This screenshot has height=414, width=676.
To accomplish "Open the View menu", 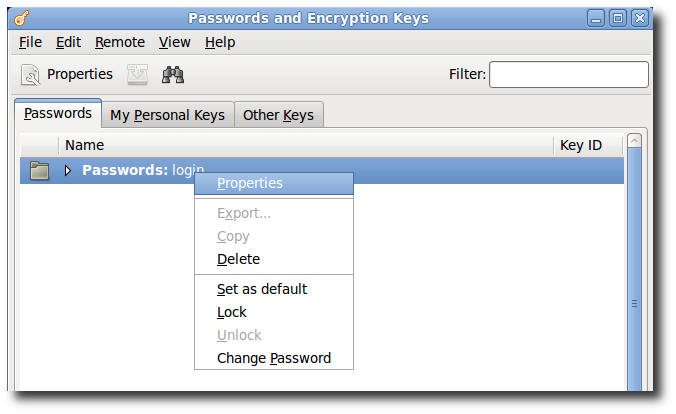I will (175, 42).
